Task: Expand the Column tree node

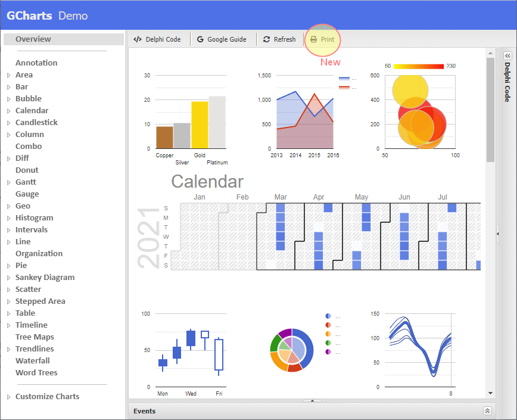Action: [x=8, y=135]
